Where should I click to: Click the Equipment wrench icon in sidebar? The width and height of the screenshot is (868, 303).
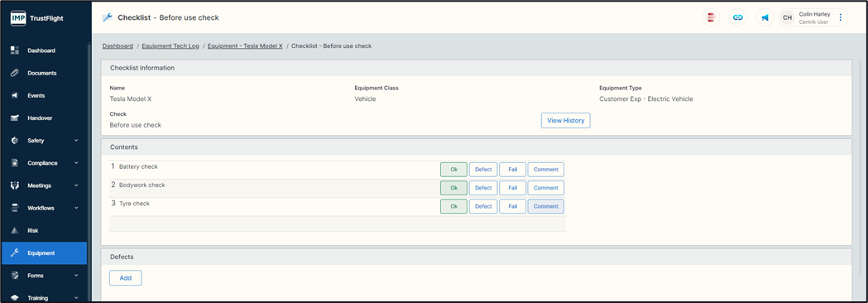click(15, 253)
